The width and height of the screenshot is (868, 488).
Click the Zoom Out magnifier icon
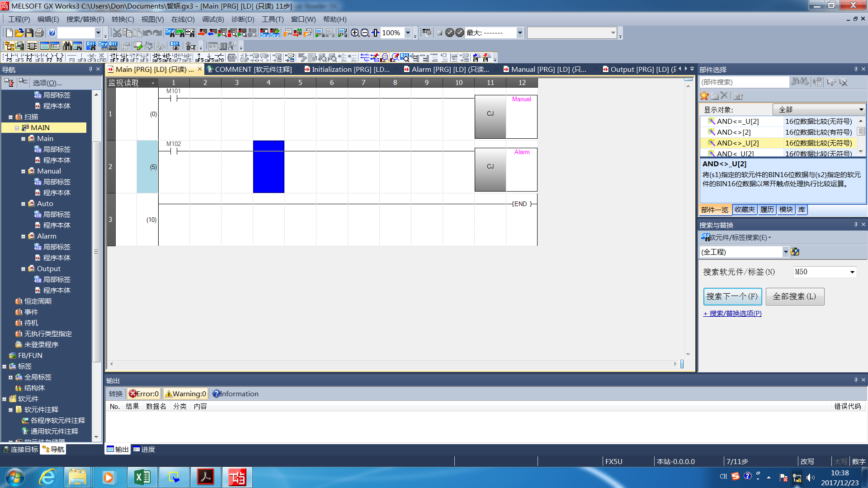click(365, 33)
